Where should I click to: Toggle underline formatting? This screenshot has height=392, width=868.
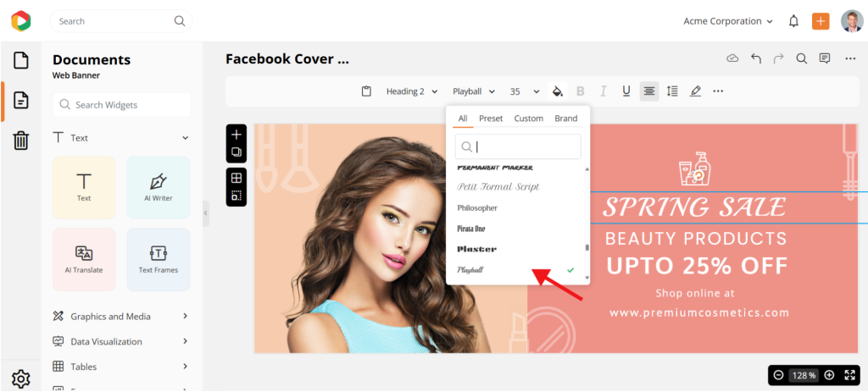click(x=626, y=91)
